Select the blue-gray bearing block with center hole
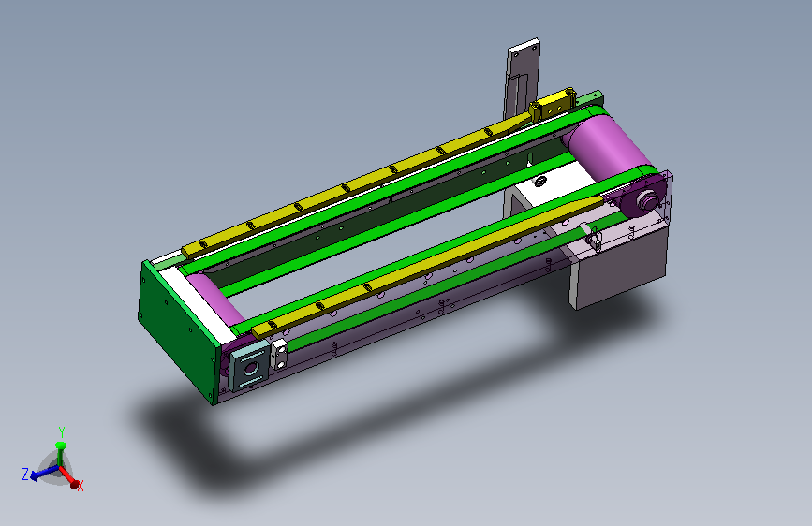This screenshot has height=526, width=812. point(250,366)
